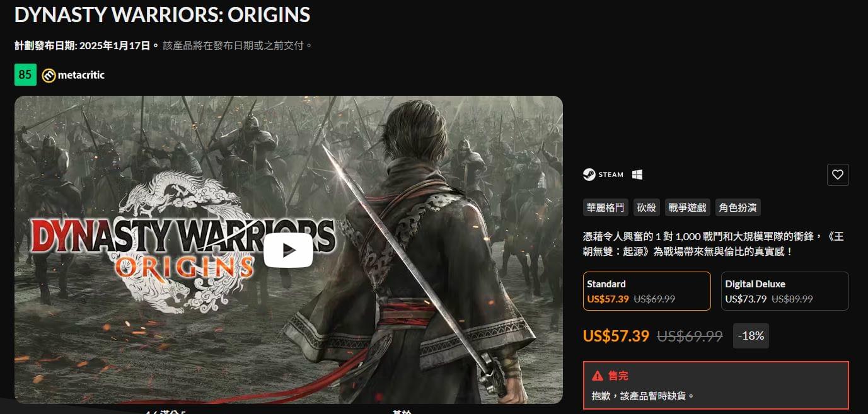Open the Metacritic logo icon
Image resolution: width=868 pixels, height=414 pixels.
tap(49, 76)
